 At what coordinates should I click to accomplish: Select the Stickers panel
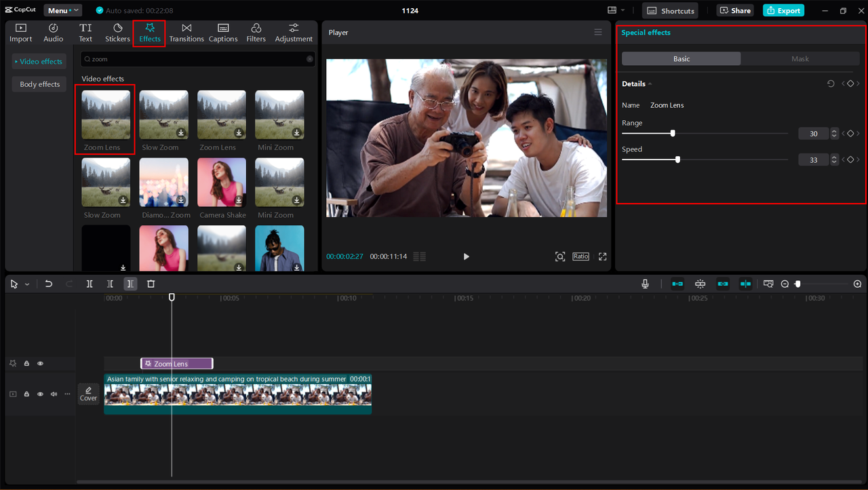117,32
